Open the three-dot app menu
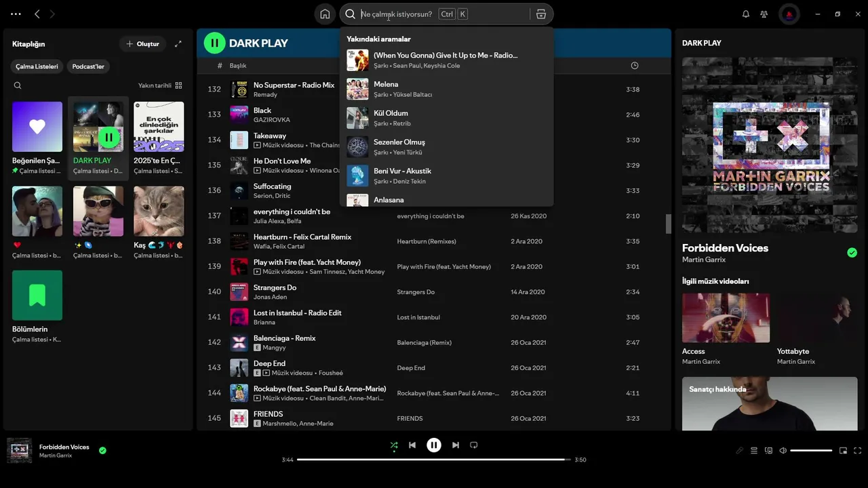 [16, 14]
